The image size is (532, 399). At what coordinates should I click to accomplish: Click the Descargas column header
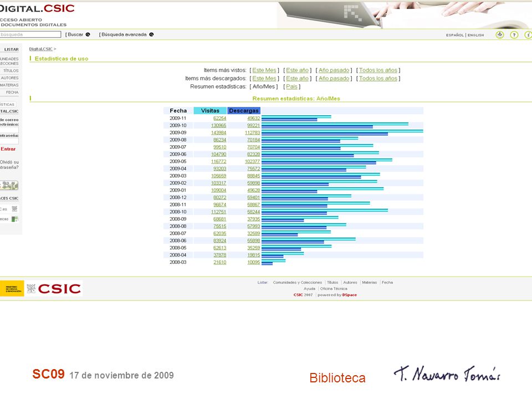[244, 111]
